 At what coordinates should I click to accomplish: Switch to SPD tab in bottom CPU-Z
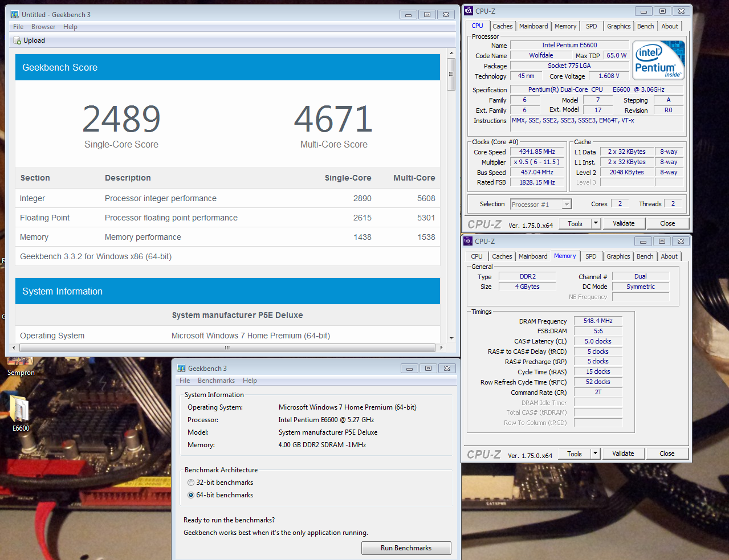[x=591, y=256]
